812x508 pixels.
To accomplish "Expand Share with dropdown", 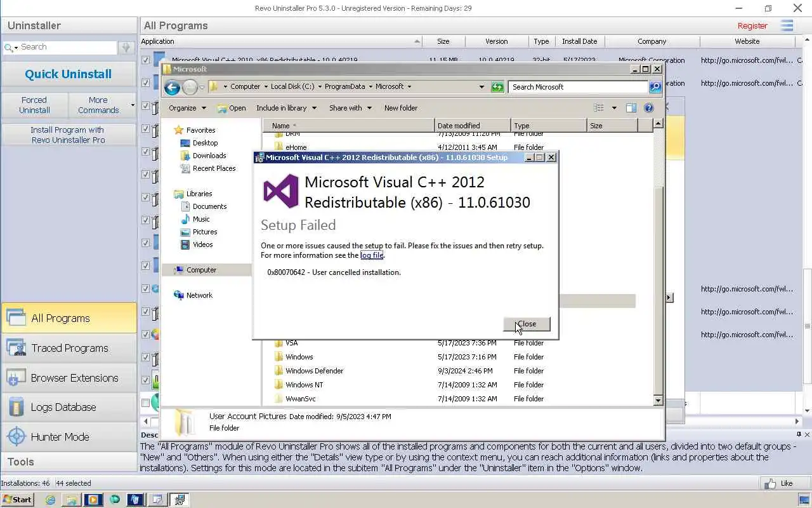I will [350, 108].
